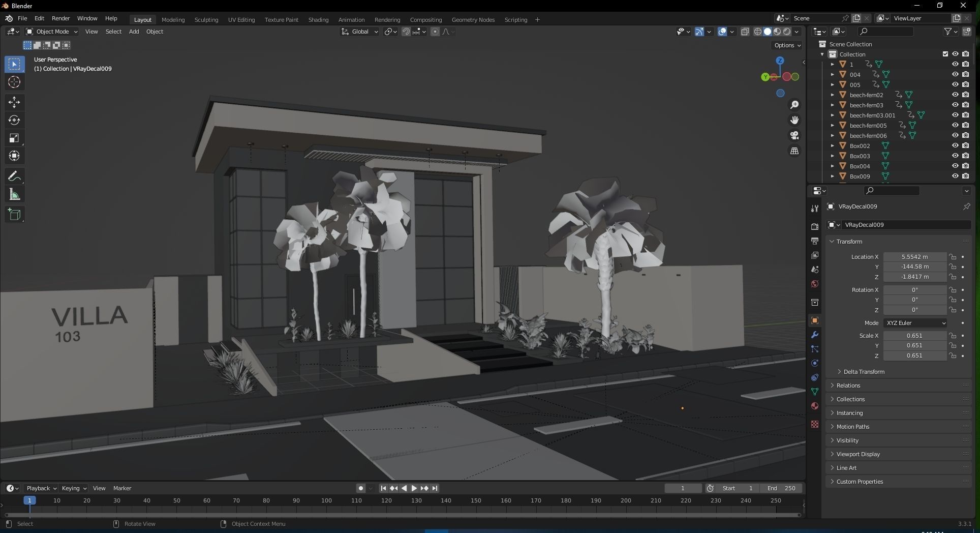
Task: Open the Render menu
Action: [x=61, y=18]
